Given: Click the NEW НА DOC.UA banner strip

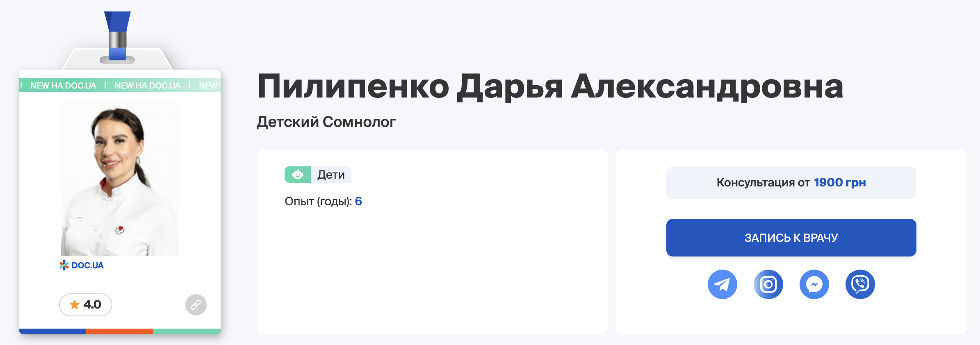Looking at the screenshot, I should [120, 86].
